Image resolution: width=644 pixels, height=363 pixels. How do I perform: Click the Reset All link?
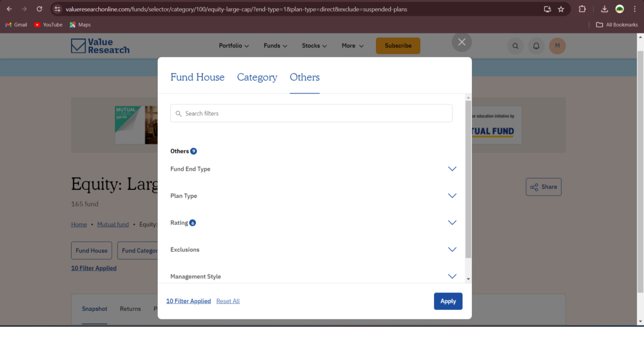tap(227, 301)
